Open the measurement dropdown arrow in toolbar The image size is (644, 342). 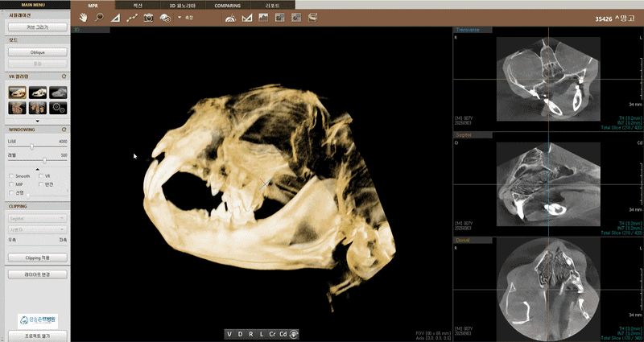180,18
